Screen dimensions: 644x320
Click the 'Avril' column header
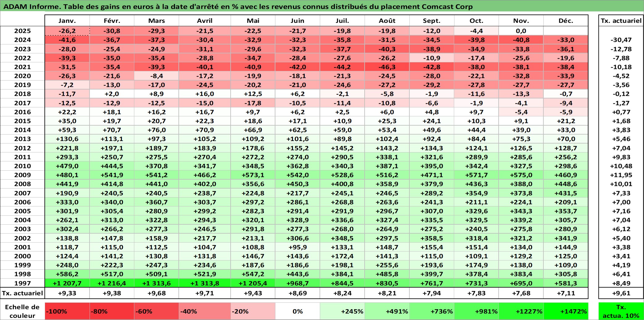[205, 21]
